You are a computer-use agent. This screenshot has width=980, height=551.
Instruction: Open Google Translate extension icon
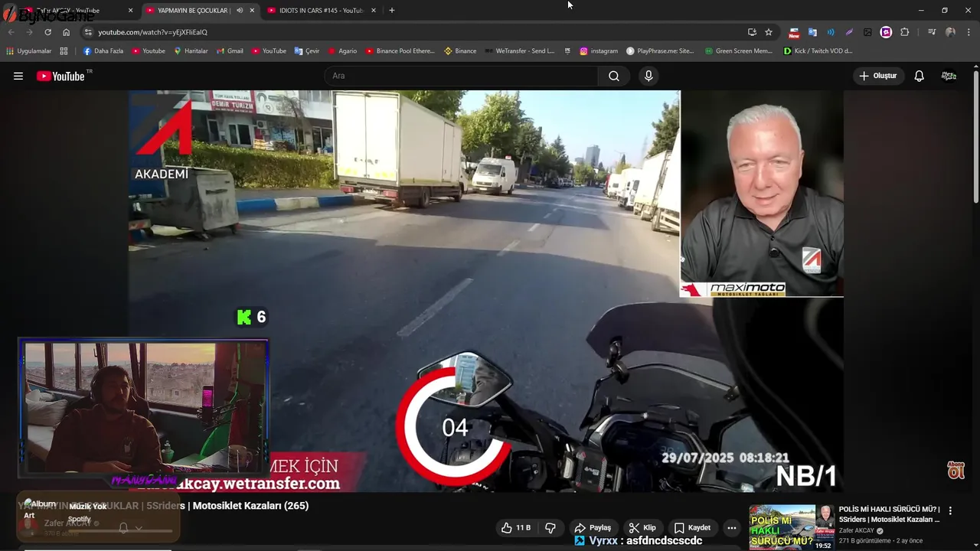pos(812,32)
